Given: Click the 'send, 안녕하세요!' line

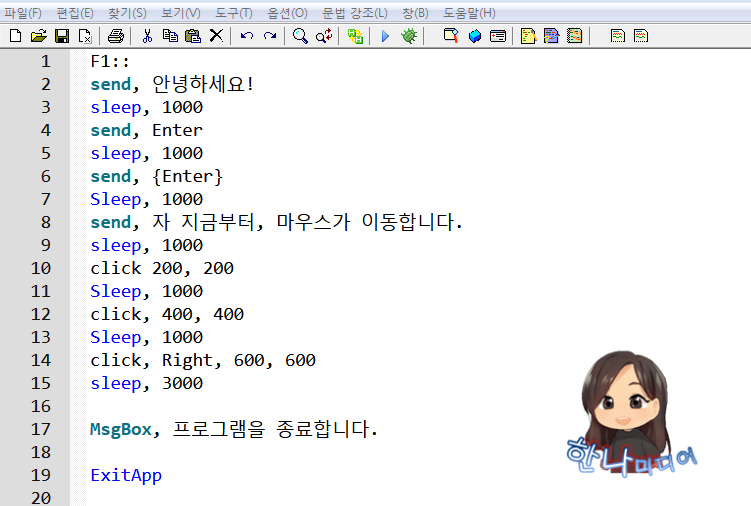Looking at the screenshot, I should click(172, 84).
